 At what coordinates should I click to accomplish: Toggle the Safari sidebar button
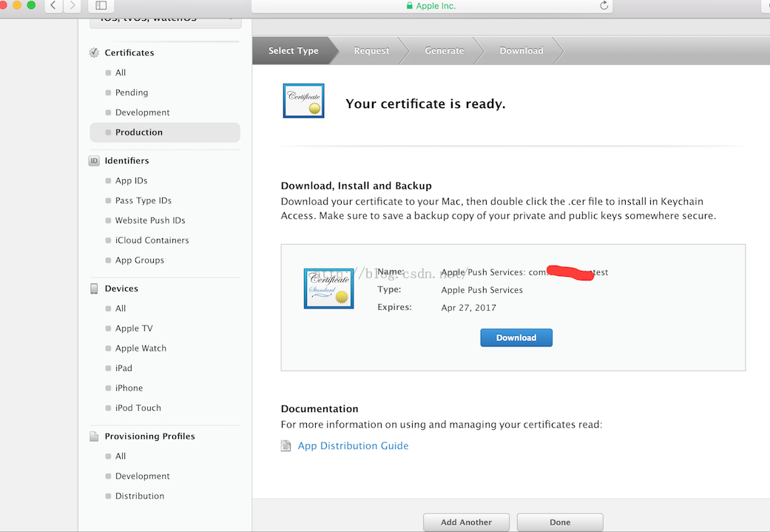[101, 6]
